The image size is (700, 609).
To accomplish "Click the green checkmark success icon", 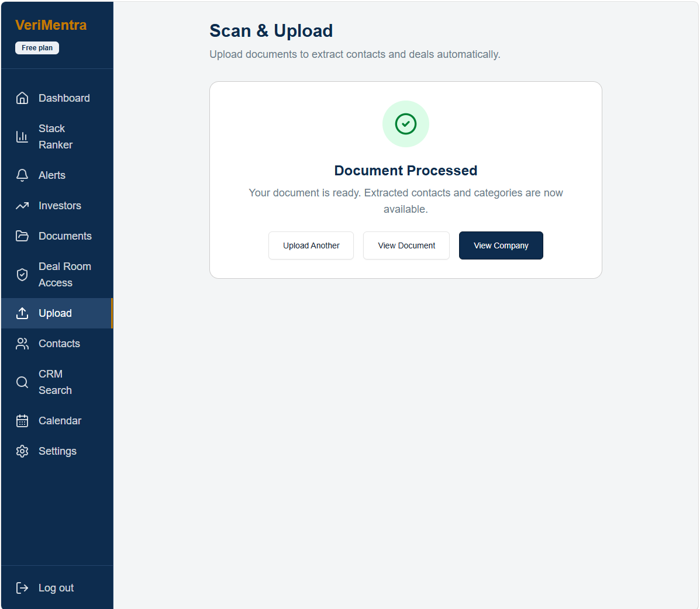I will tap(406, 124).
